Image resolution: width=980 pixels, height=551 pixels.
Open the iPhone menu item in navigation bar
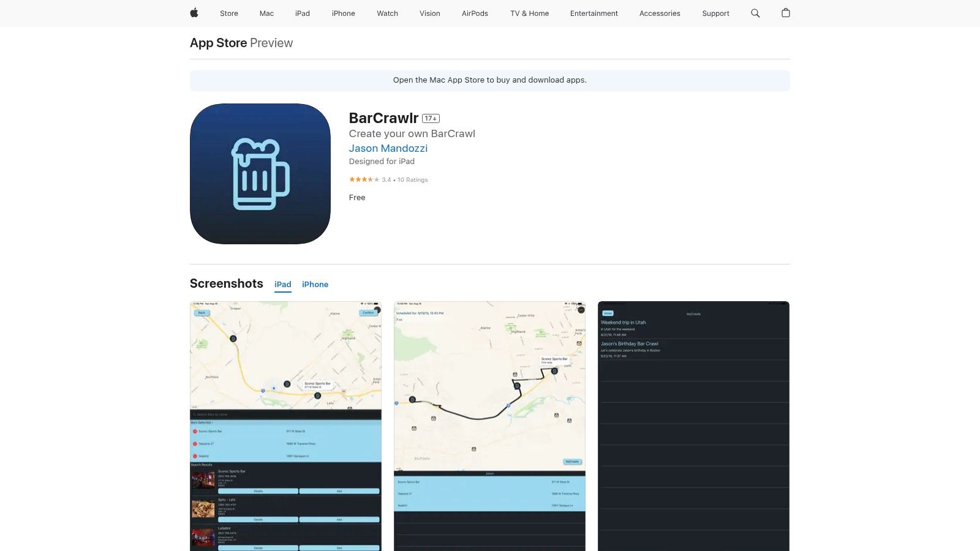click(x=344, y=13)
